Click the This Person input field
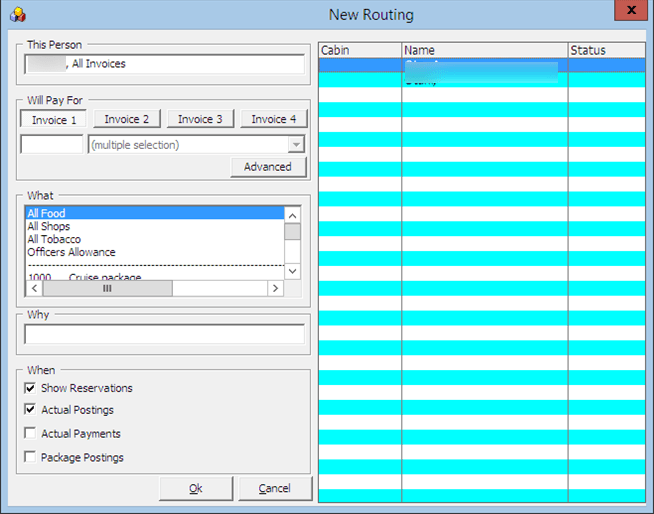 165,64
